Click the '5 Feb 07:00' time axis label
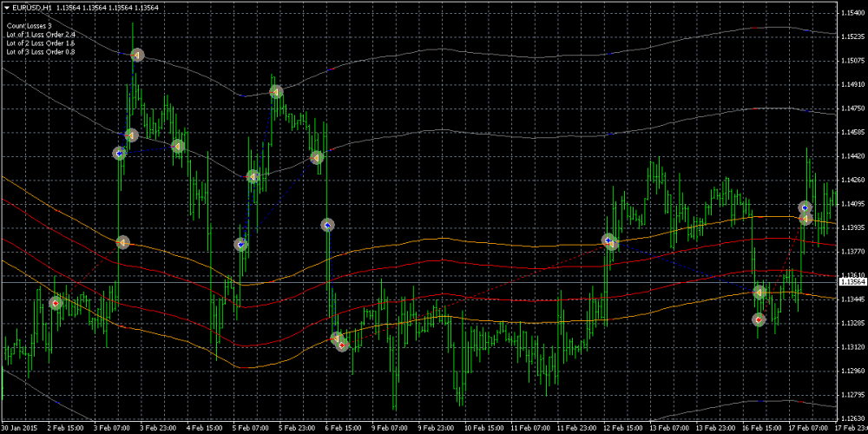This screenshot has width=868, height=434. (x=252, y=429)
